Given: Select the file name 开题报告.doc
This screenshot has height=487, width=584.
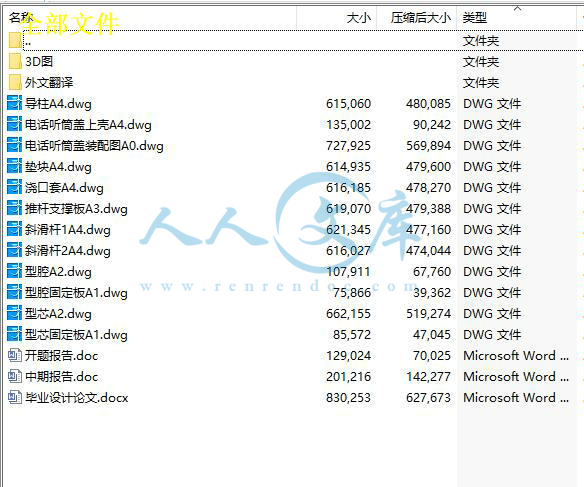Looking at the screenshot, I should (x=61, y=356).
